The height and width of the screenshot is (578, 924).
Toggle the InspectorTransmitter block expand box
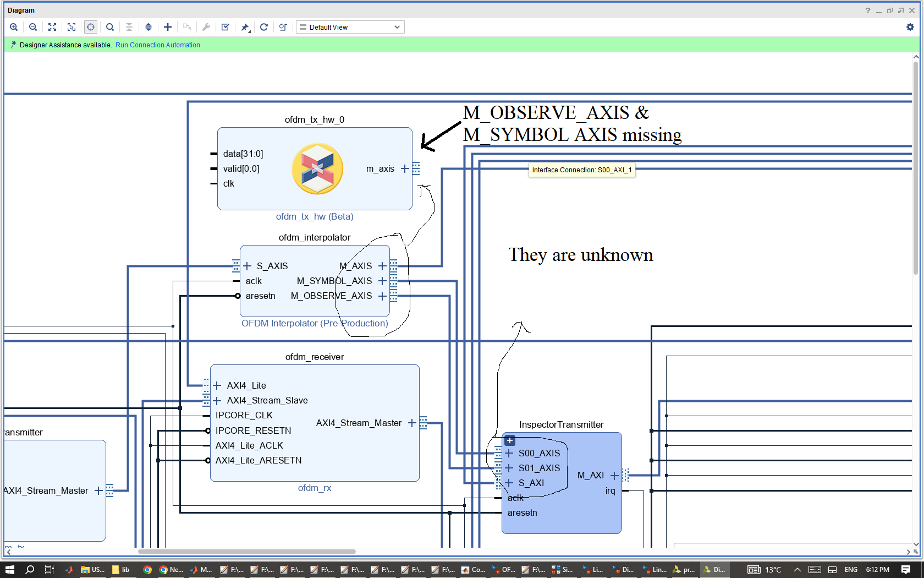click(510, 440)
